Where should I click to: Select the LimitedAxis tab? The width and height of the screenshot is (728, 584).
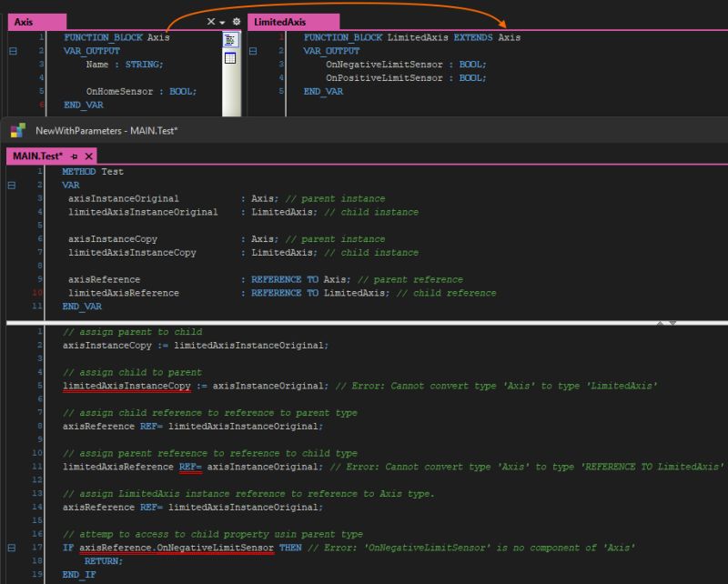[x=293, y=22]
